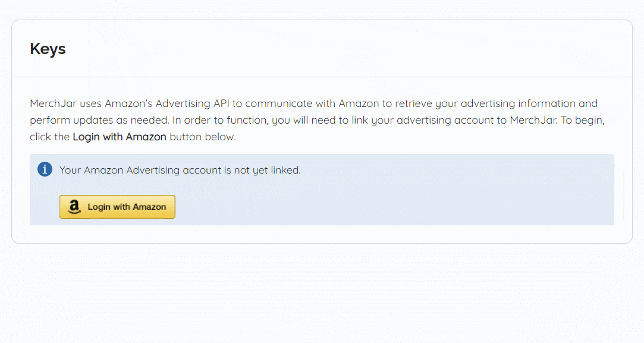644x343 pixels.
Task: Click the empty header area right of Keys
Action: pos(349,49)
